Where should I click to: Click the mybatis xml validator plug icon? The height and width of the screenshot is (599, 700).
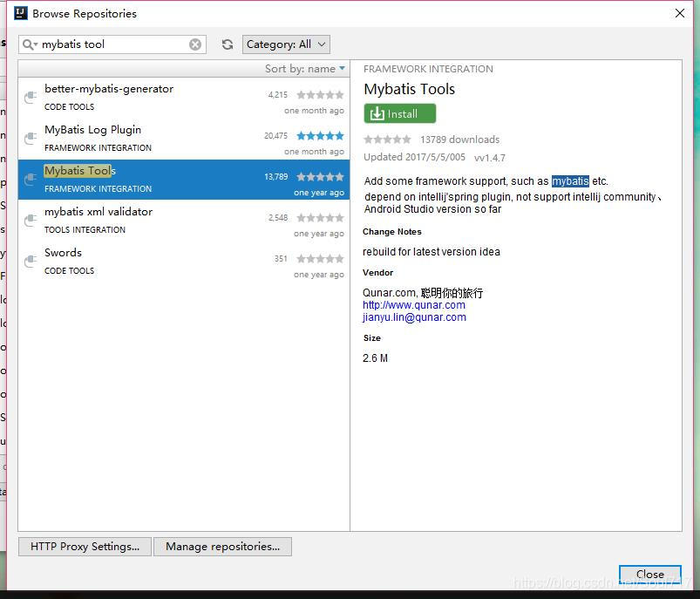(31, 221)
